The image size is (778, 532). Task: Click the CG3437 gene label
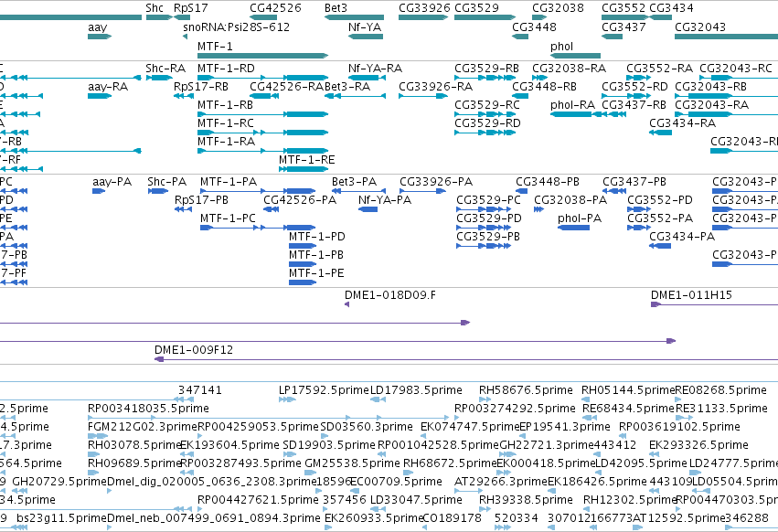pos(623,27)
